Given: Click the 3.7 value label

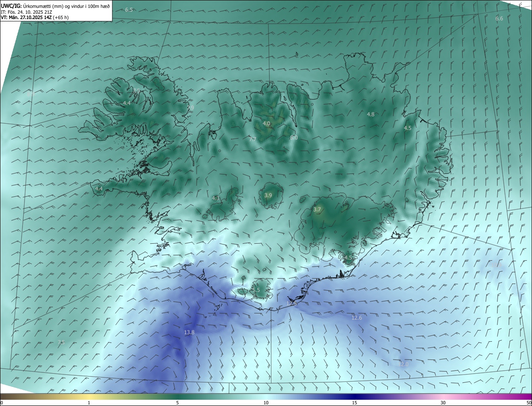Looking at the screenshot, I should coord(317,210).
